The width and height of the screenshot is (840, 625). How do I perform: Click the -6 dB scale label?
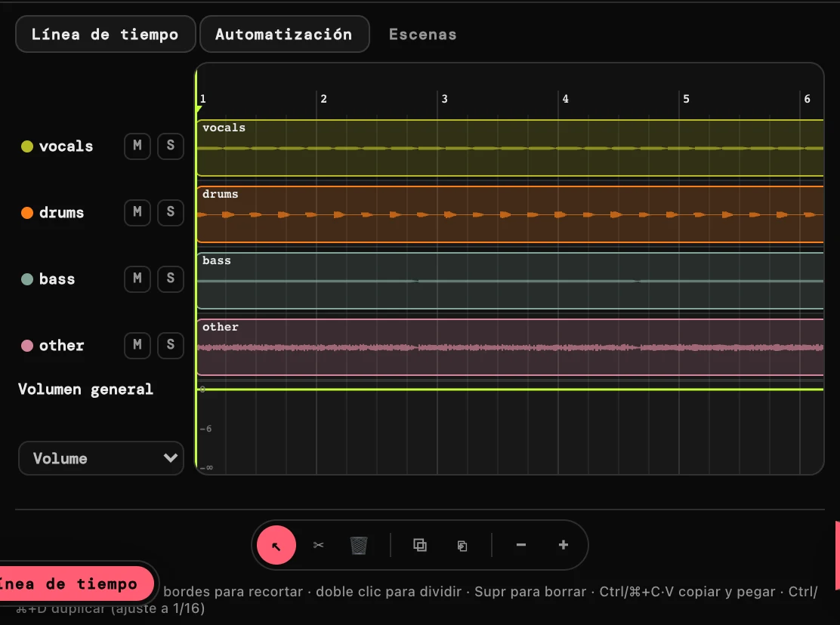[205, 429]
